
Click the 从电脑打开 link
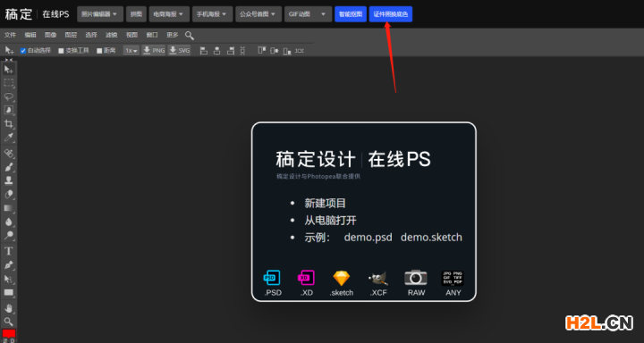click(331, 221)
